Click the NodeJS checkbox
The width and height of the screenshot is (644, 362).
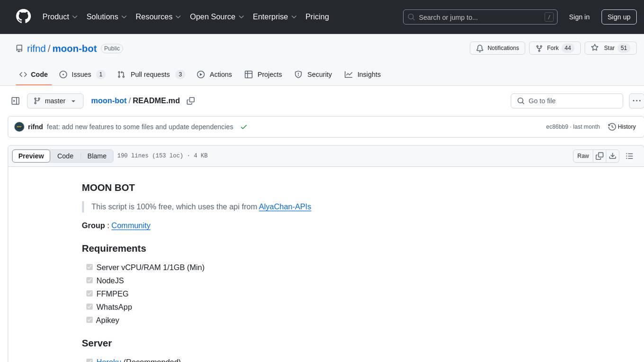point(89,281)
